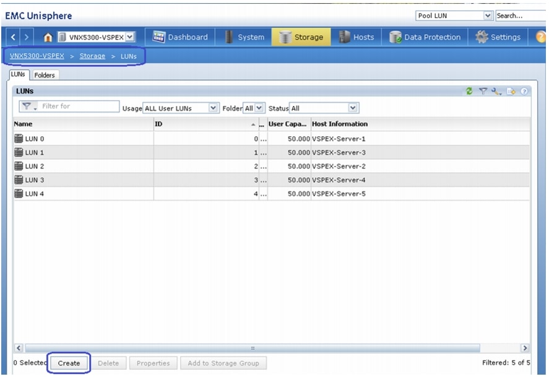
Task: Open the Data Protection menu
Action: click(x=425, y=37)
